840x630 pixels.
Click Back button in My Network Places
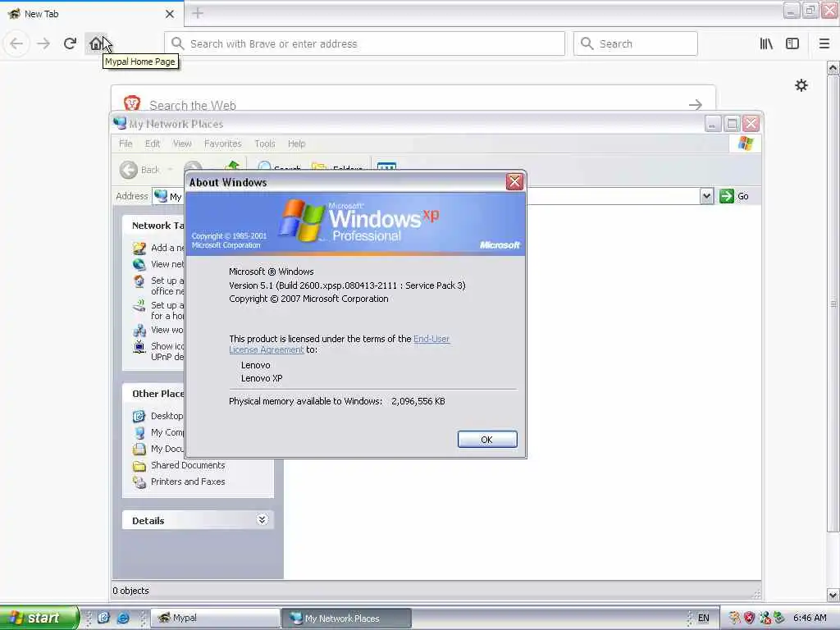(139, 170)
